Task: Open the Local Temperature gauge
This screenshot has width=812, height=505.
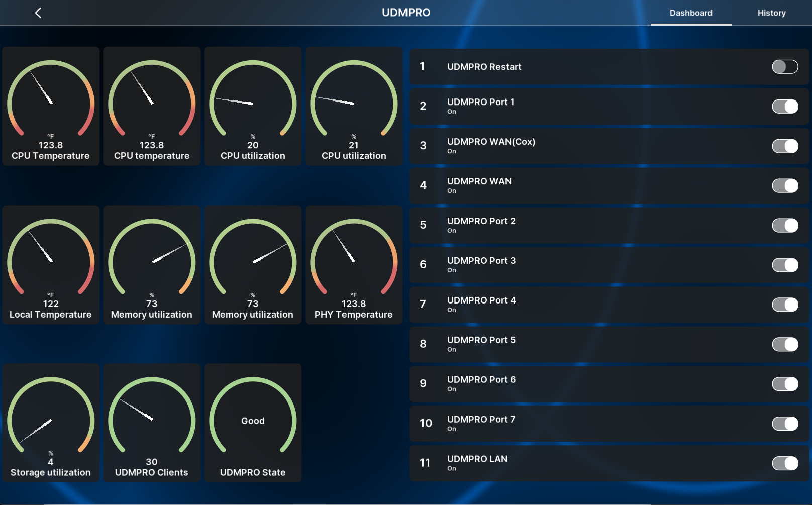Action: (x=51, y=265)
